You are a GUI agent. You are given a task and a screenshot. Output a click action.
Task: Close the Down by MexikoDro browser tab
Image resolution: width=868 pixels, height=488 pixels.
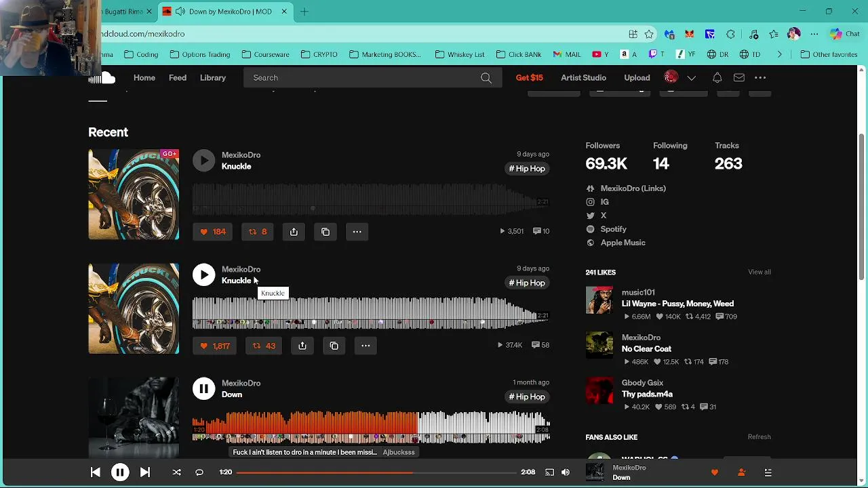coord(284,12)
